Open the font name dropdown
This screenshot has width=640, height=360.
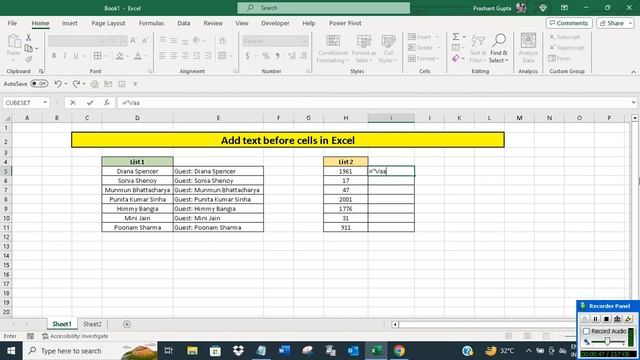tap(103, 41)
